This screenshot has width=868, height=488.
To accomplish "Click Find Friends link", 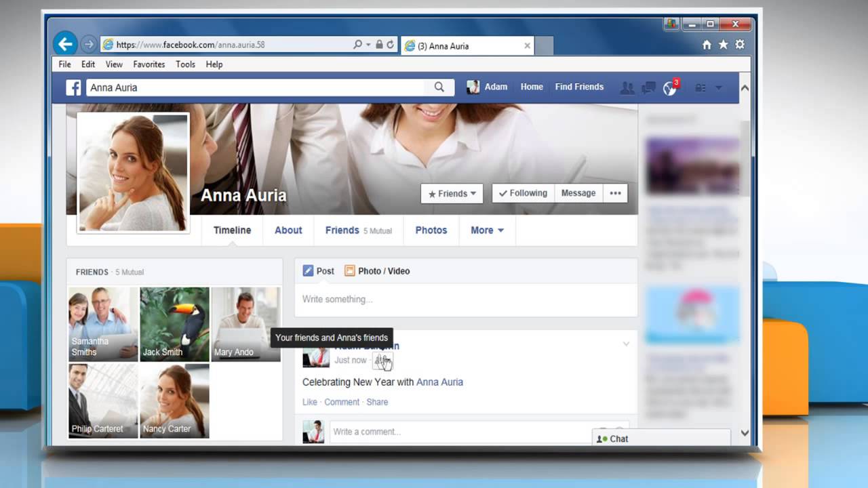I will (x=579, y=87).
